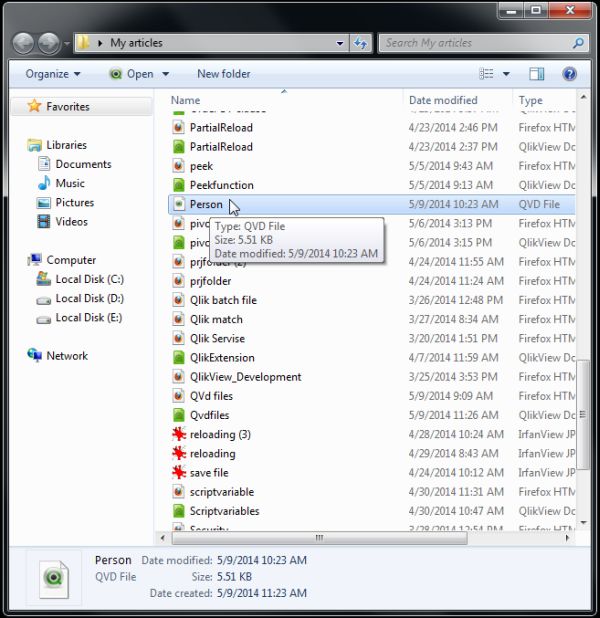
Task: Click New folder
Action: pos(224,74)
